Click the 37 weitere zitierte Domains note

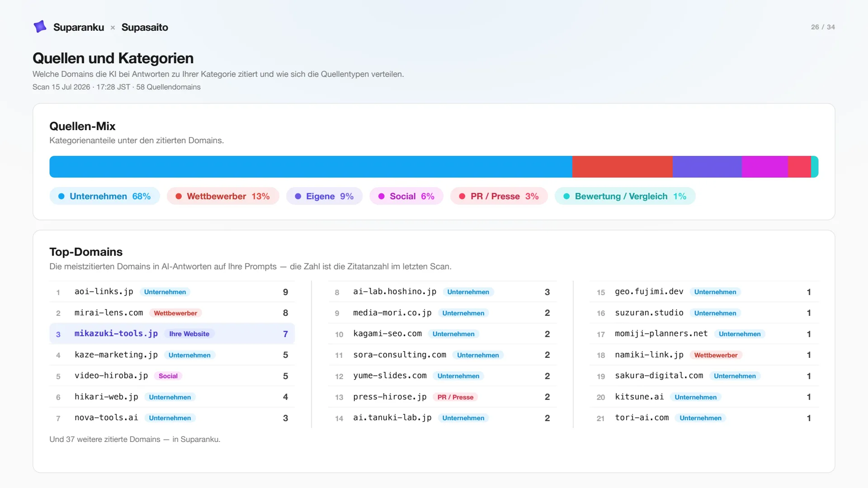click(135, 439)
